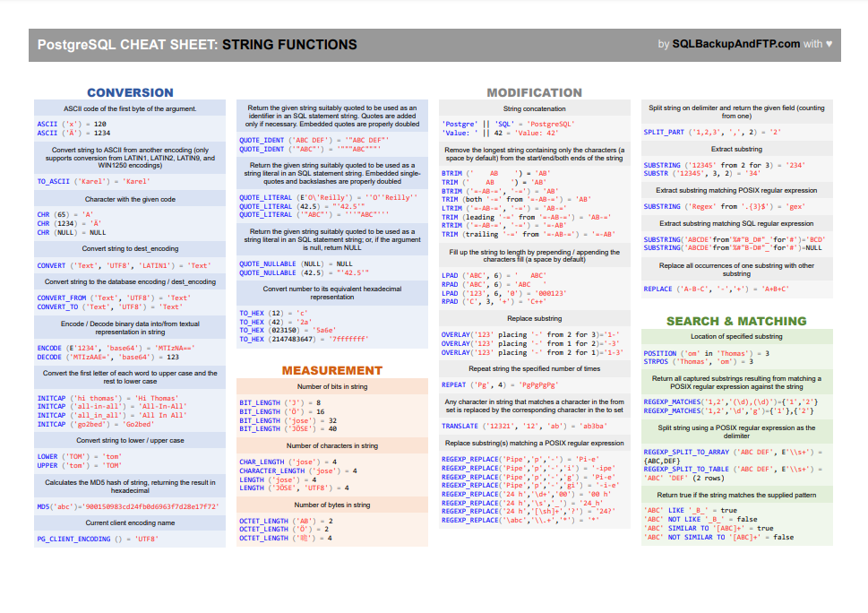Select the REPEAT ('Pg', 4) example
This screenshot has height=613, width=868.
[500, 384]
